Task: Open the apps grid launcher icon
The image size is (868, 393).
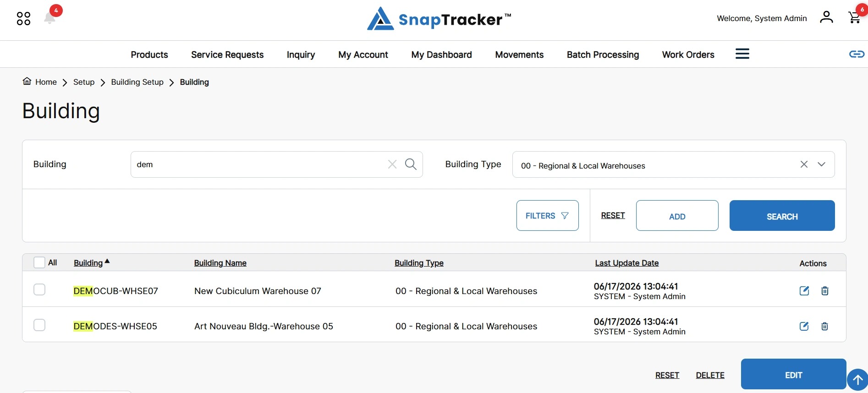Action: point(23,19)
